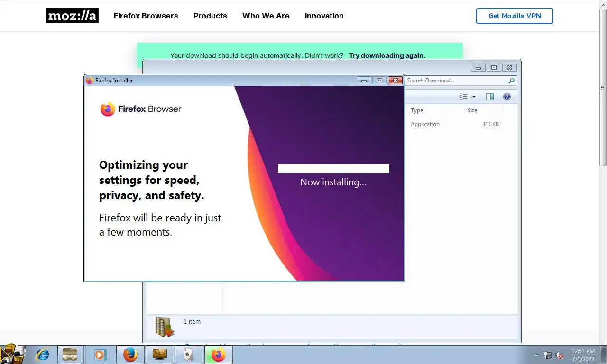Click the Now installing status text
The image size is (607, 364).
coord(333,182)
